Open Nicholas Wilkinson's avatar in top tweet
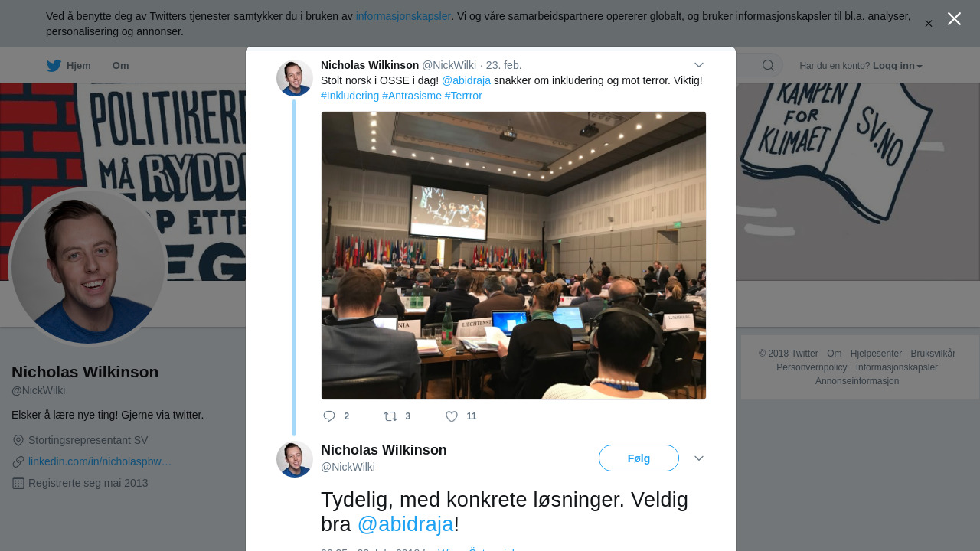Image resolution: width=980 pixels, height=551 pixels. tap(295, 78)
